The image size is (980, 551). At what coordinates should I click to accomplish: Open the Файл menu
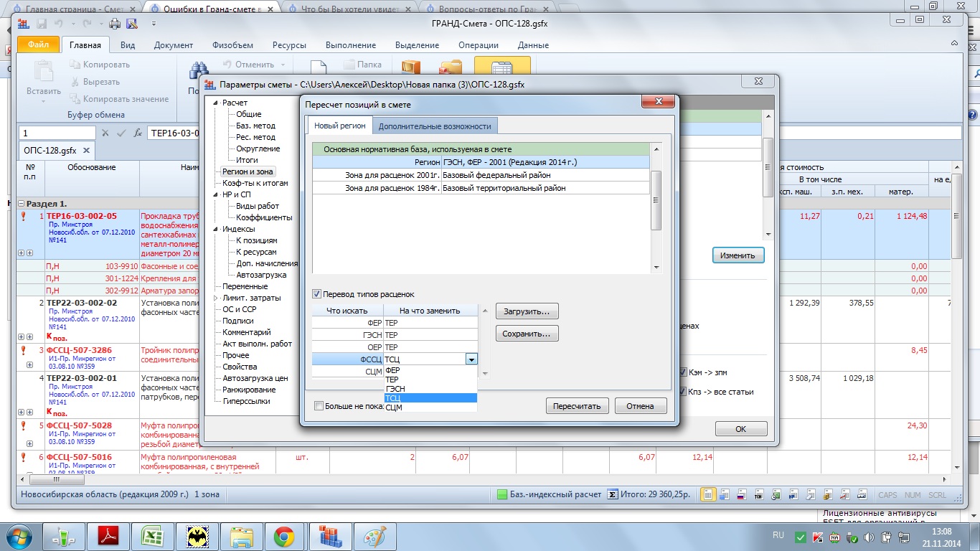click(38, 45)
